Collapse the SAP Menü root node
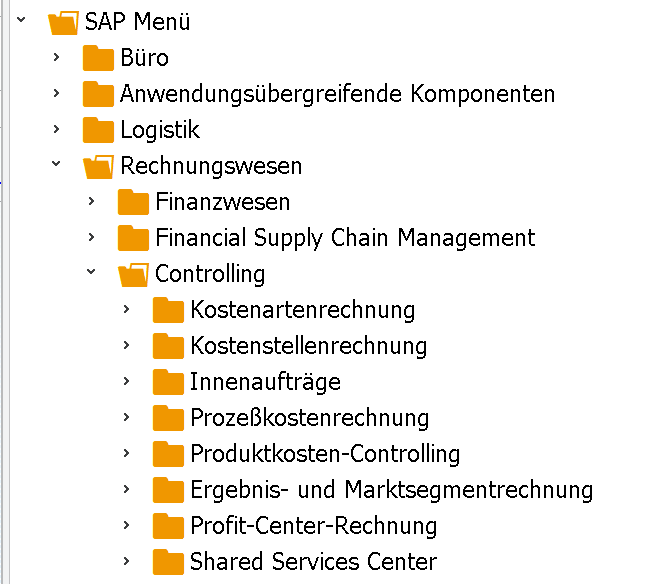 (21, 19)
